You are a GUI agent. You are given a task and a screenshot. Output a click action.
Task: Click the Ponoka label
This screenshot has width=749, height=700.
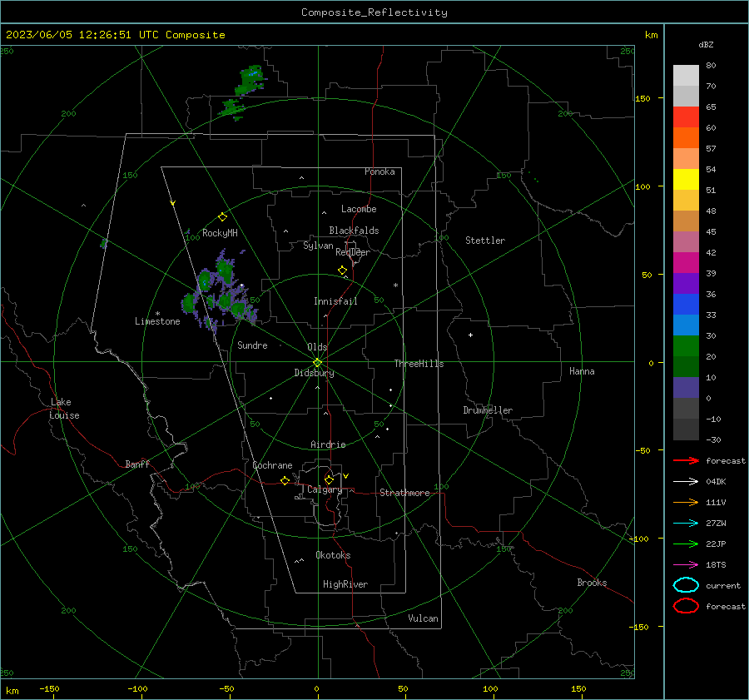coord(379,171)
